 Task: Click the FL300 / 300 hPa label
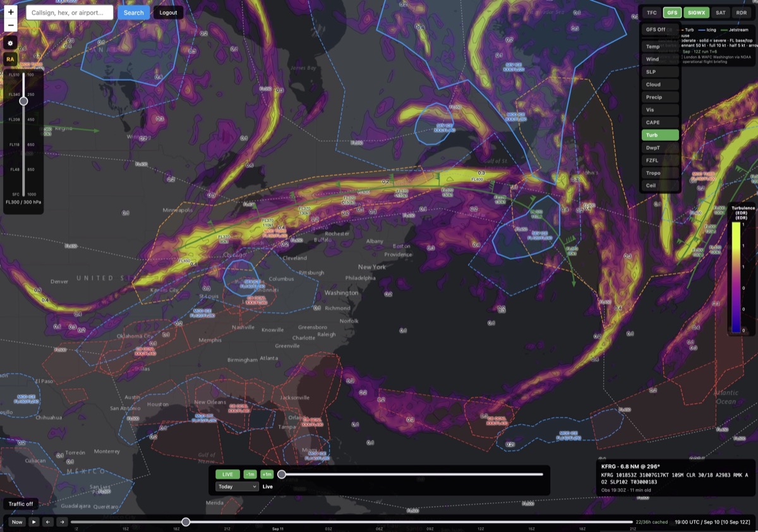pyautogui.click(x=23, y=202)
